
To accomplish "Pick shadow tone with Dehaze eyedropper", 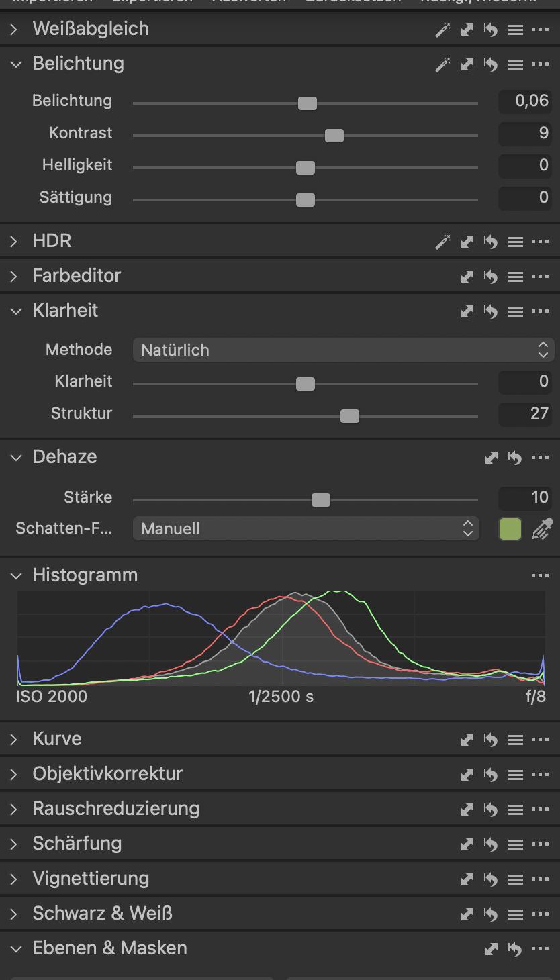I will coord(541,530).
